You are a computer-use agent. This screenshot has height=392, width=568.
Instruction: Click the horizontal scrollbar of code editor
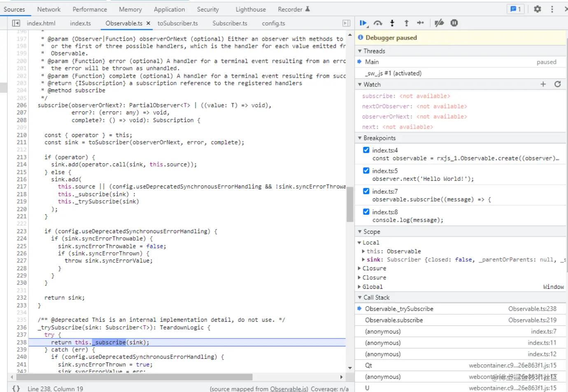[x=134, y=377]
